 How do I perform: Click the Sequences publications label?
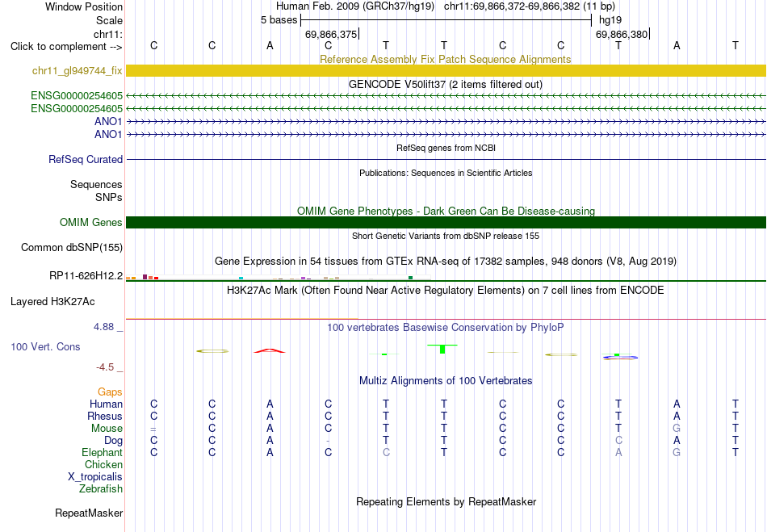coord(96,184)
